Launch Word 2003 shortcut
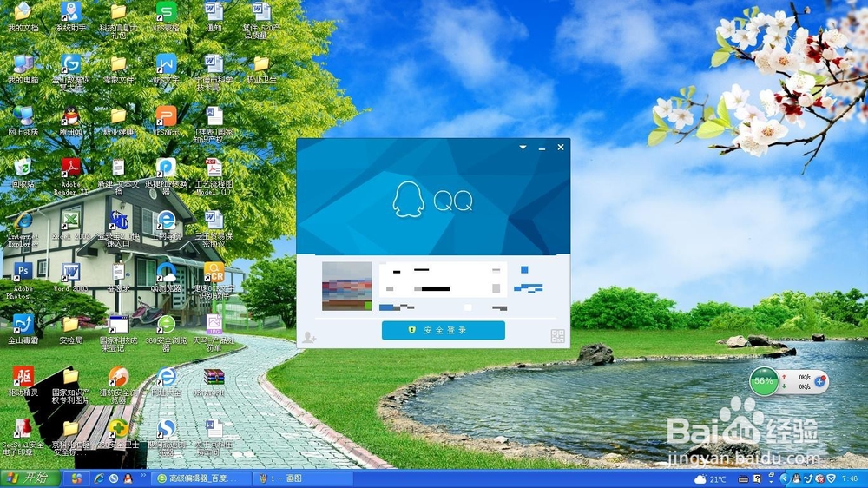 71,278
